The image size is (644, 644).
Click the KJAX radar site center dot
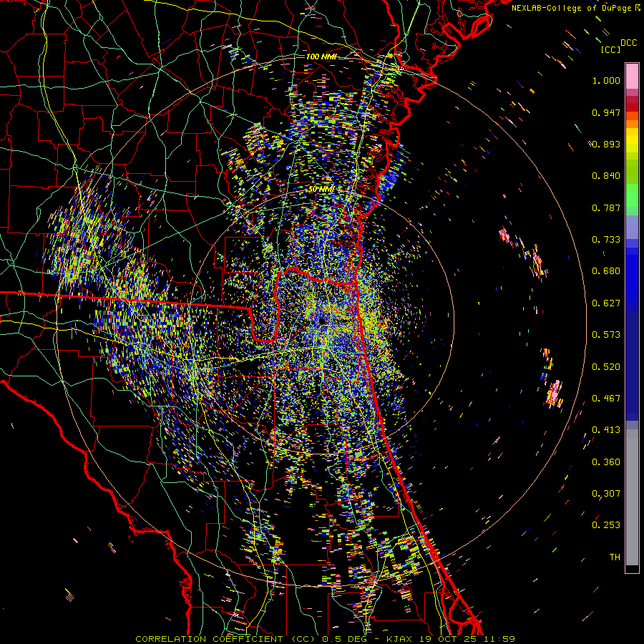[x=322, y=321]
